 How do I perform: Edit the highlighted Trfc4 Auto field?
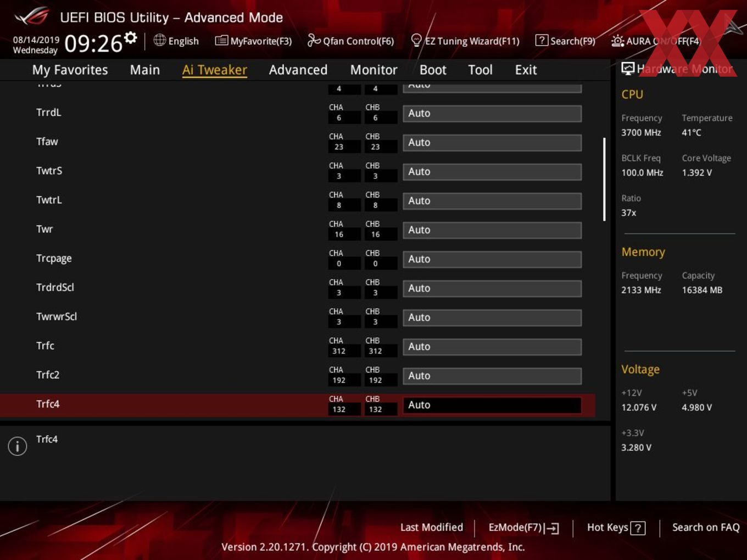coord(492,405)
